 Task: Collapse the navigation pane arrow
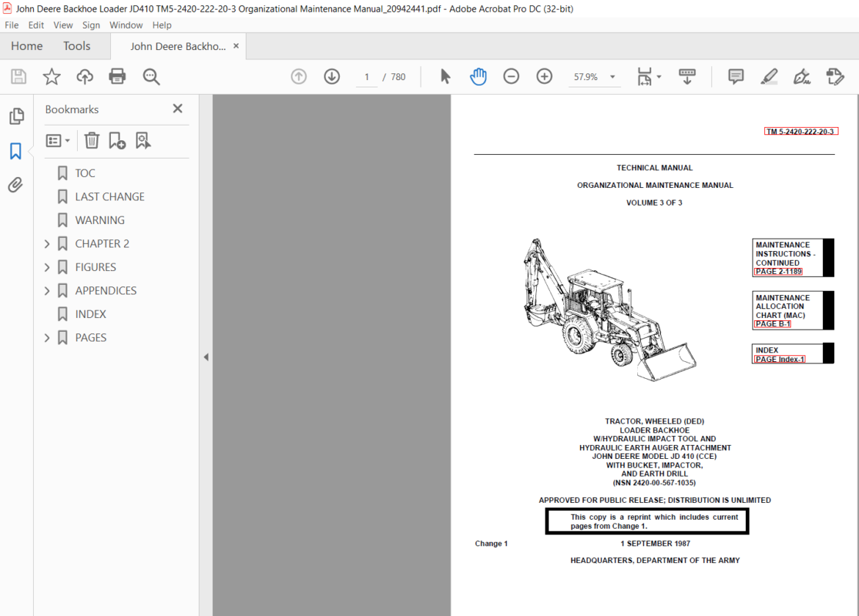(x=206, y=358)
